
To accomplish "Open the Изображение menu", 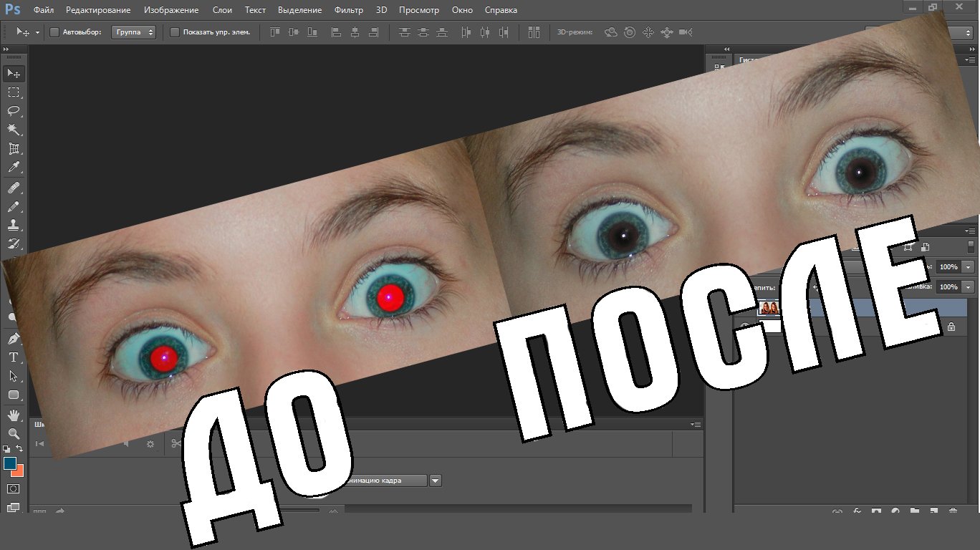I will pos(171,10).
